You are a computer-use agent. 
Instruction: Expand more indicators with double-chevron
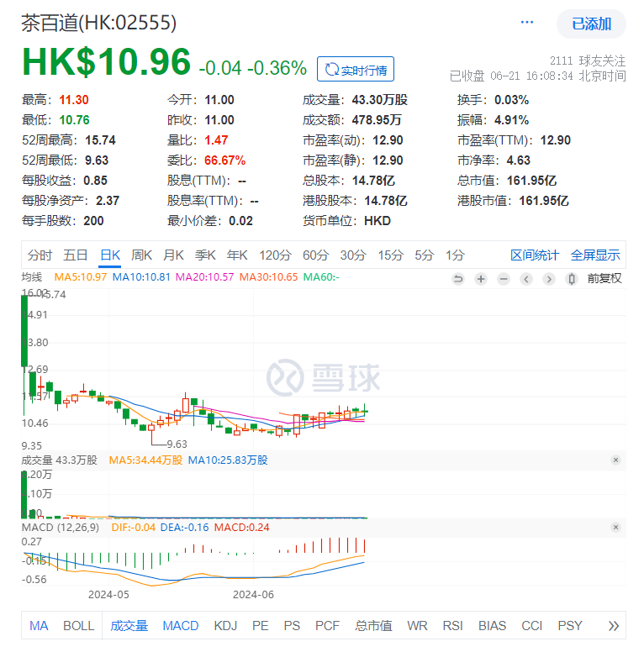click(x=614, y=626)
